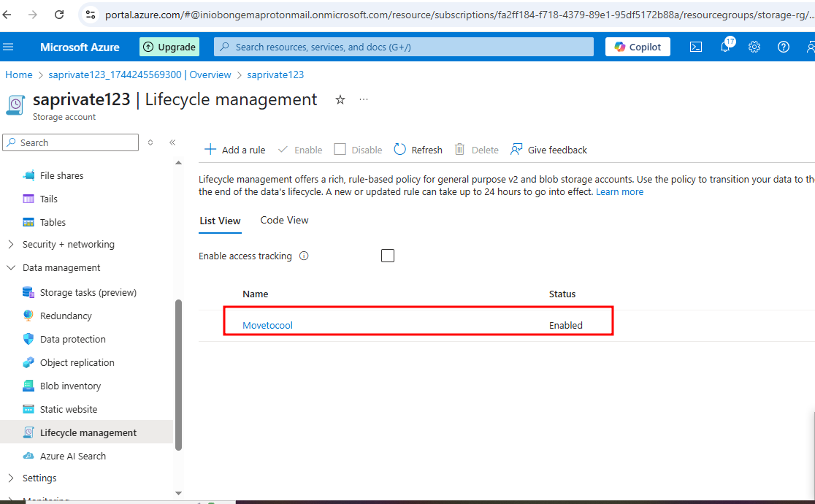Click the Enabled status of Movetocool

tap(565, 325)
